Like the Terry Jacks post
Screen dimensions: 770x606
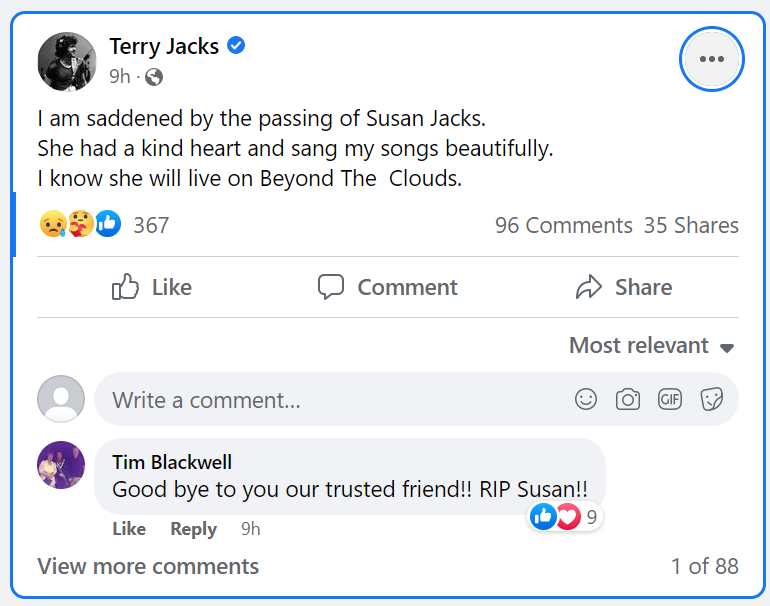pyautogui.click(x=152, y=287)
